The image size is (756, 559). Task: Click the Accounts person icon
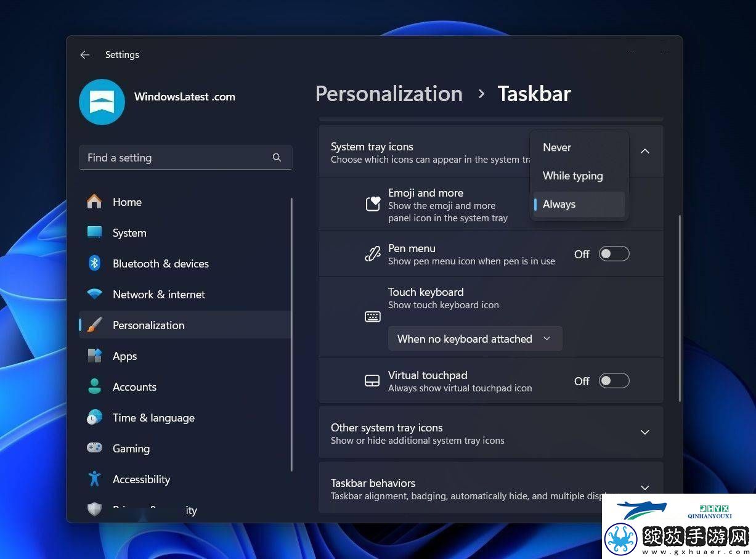pyautogui.click(x=94, y=386)
